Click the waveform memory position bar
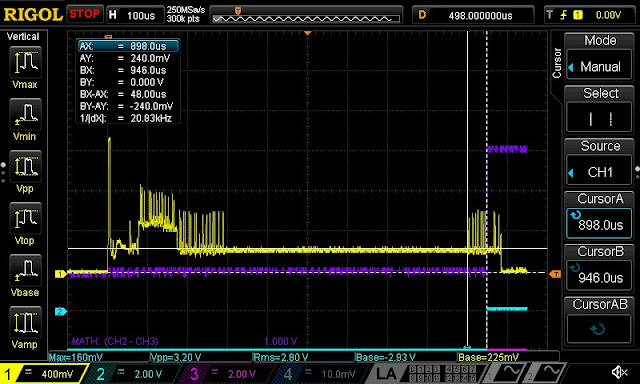 point(307,16)
